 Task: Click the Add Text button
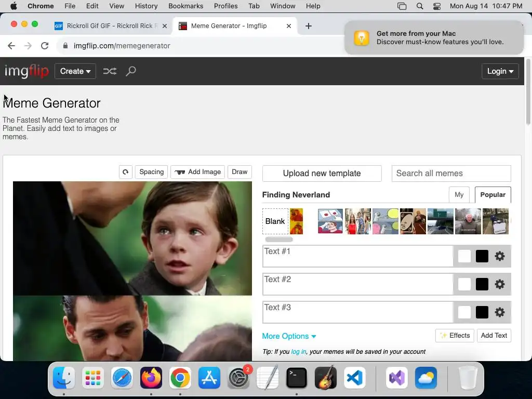(494, 336)
